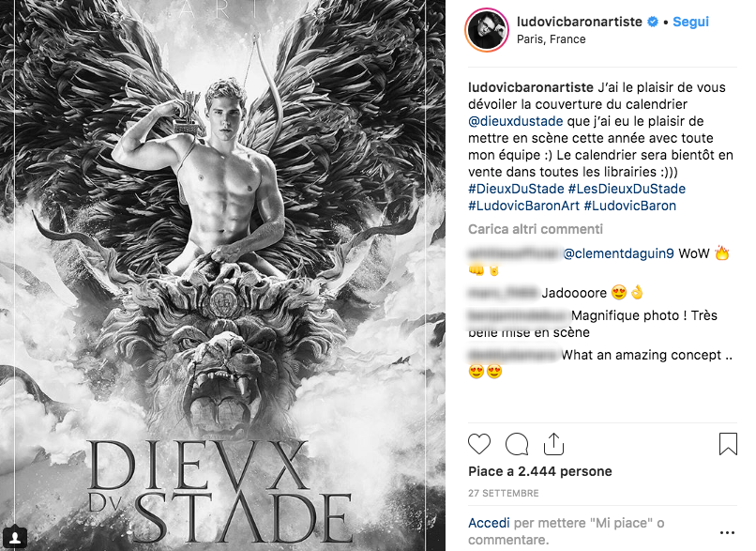Open the #LudovicBaronArt hashtag
The height and width of the screenshot is (551, 756).
point(523,206)
